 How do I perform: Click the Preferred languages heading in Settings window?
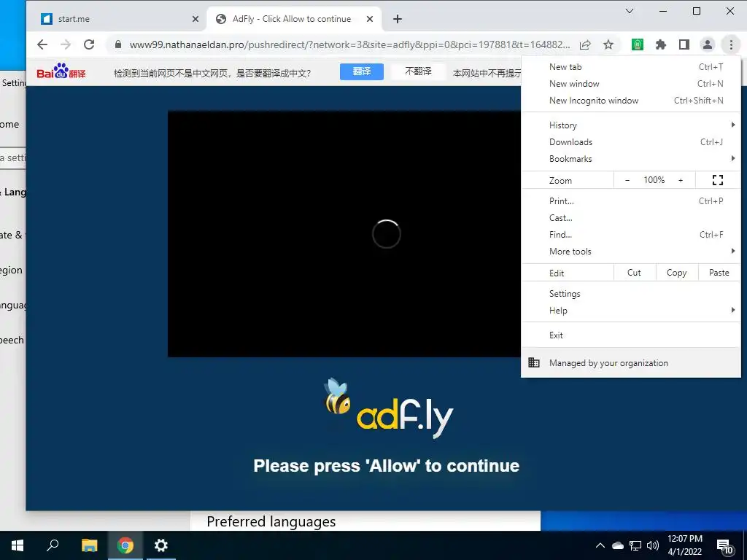[x=271, y=522]
